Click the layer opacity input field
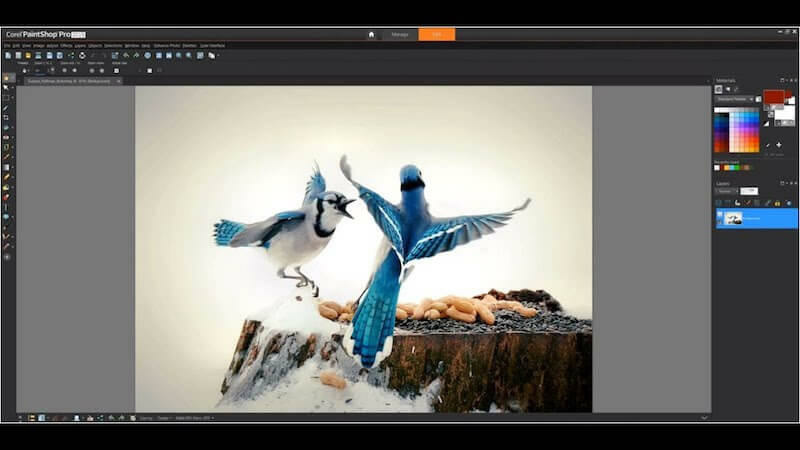Screen dimensions: 800x450 (750, 190)
